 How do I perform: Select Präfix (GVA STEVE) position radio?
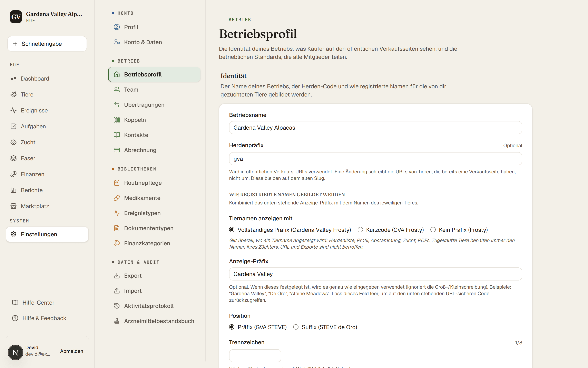[x=232, y=327]
